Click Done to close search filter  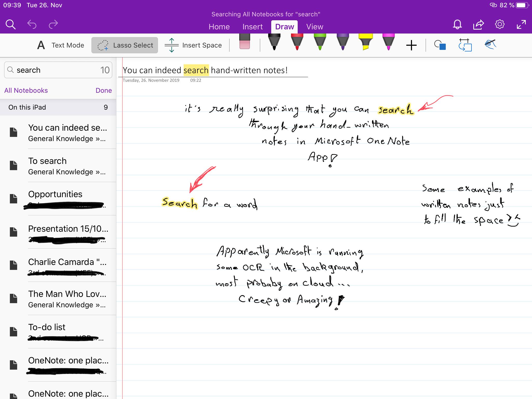pyautogui.click(x=104, y=90)
